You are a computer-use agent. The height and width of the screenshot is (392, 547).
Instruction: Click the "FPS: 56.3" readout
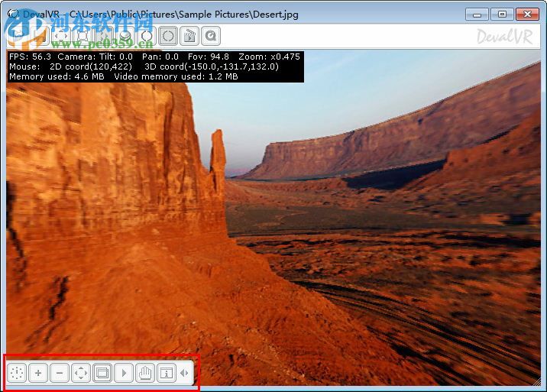pyautogui.click(x=30, y=57)
